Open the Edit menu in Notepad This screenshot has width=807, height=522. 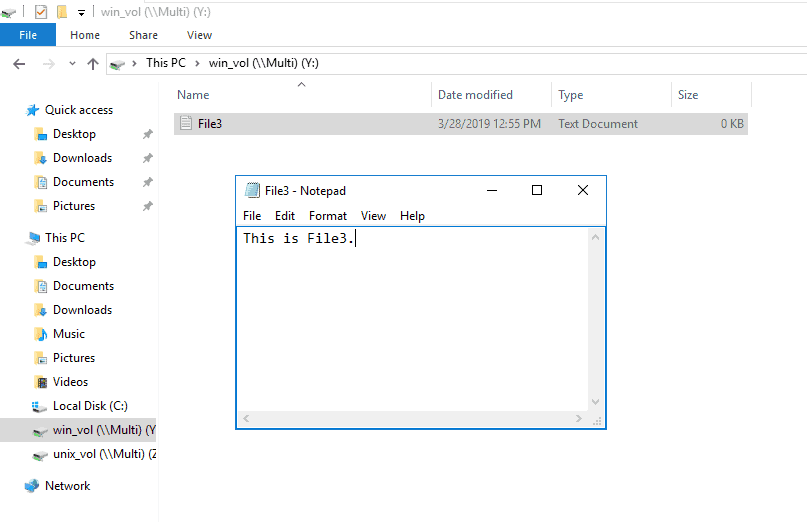click(x=285, y=216)
